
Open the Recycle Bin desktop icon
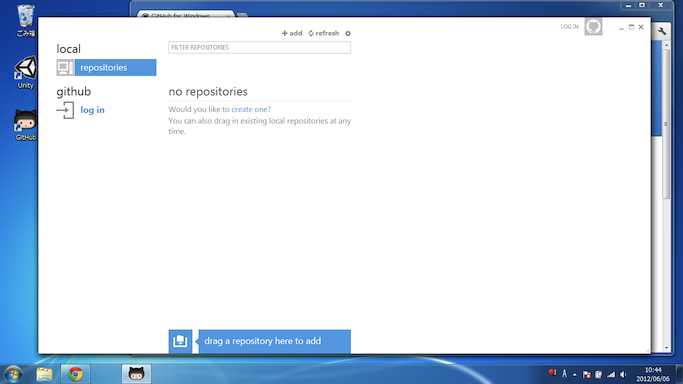[x=25, y=20]
